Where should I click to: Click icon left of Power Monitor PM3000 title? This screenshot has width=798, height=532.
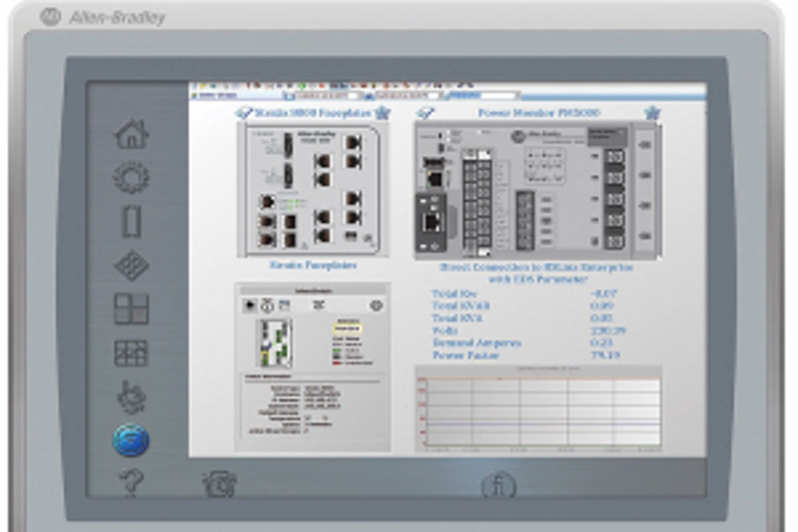pyautogui.click(x=425, y=112)
